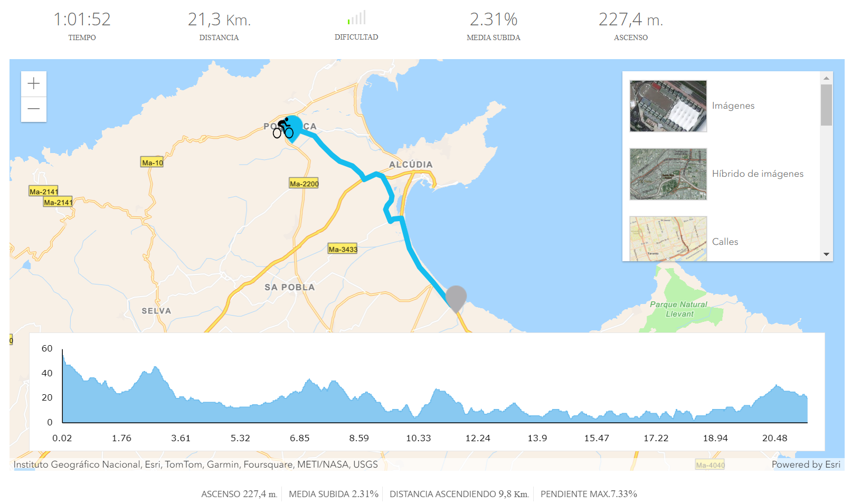Select Calles basemap label
The height and width of the screenshot is (504, 851).
pyautogui.click(x=725, y=242)
